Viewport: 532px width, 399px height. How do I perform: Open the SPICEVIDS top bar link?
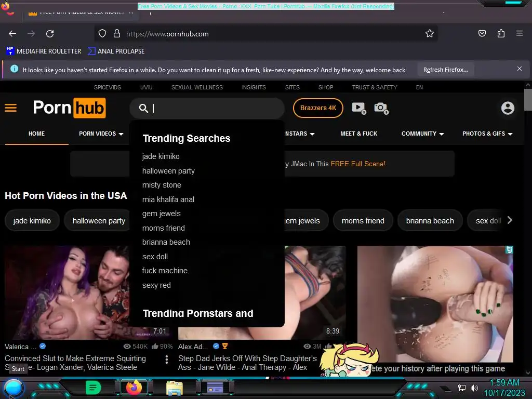pos(107,87)
